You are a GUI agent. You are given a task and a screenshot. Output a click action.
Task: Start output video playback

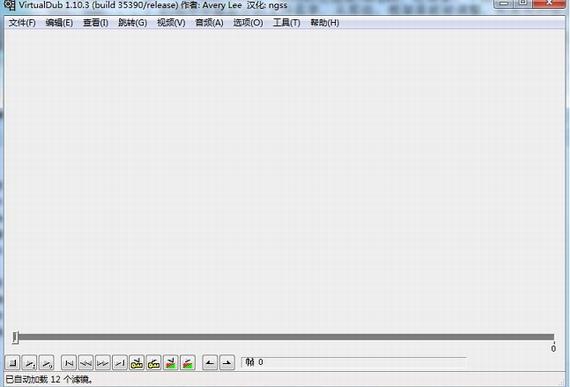coord(47,363)
